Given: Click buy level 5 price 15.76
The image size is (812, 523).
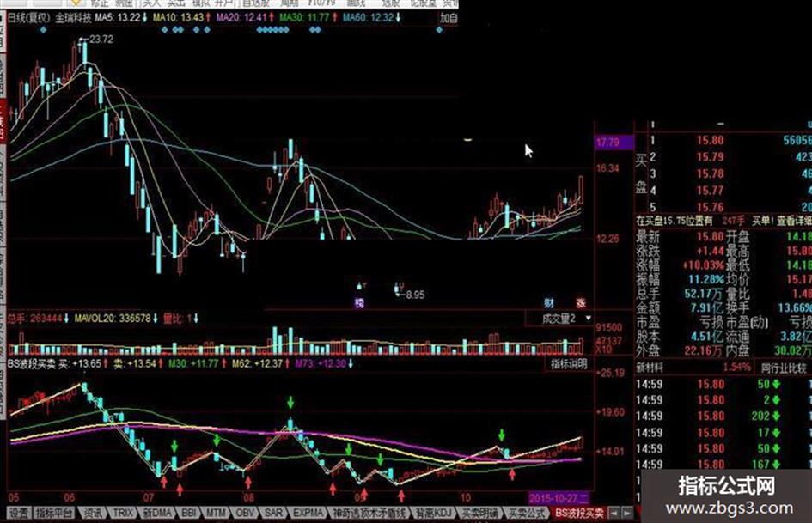Looking at the screenshot, I should coord(710,207).
